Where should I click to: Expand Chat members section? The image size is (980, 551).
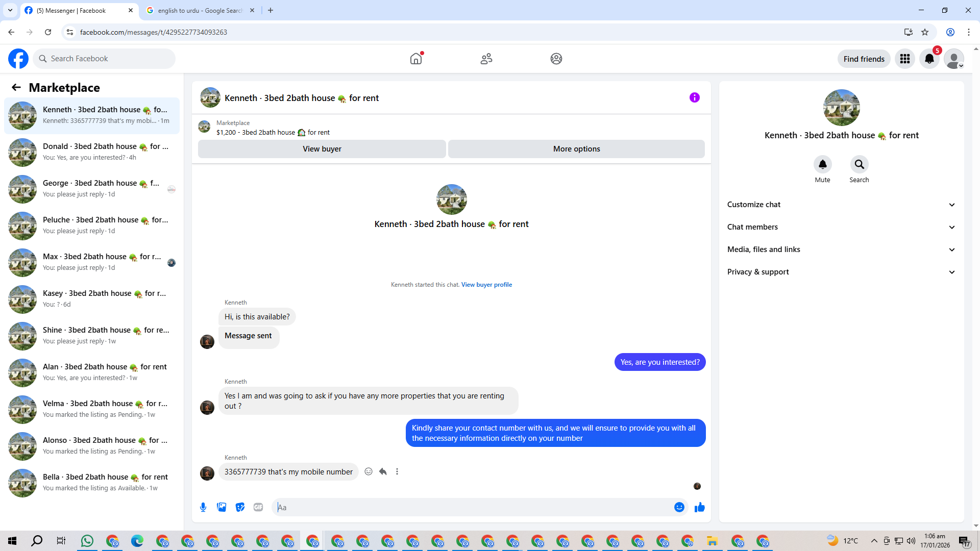(x=841, y=227)
